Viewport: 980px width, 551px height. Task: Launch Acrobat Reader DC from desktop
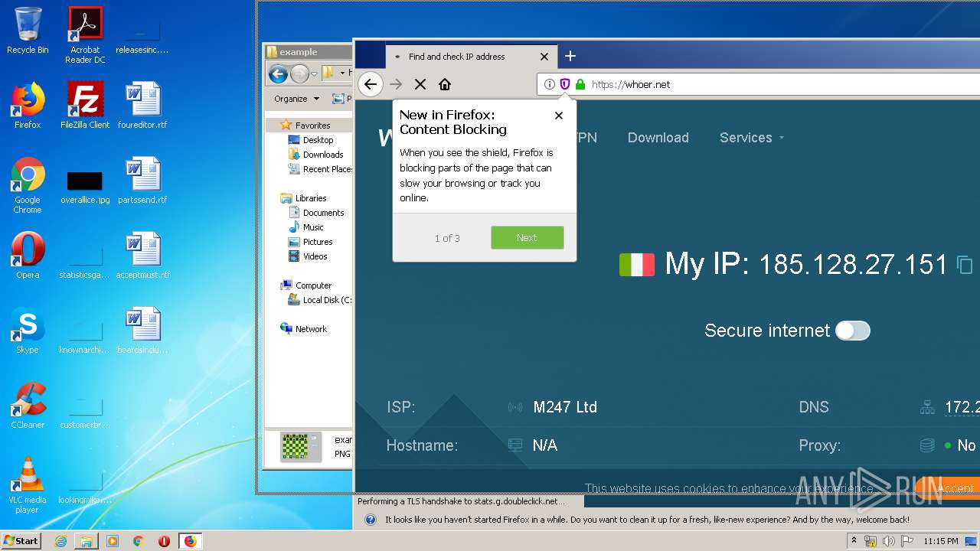point(85,35)
